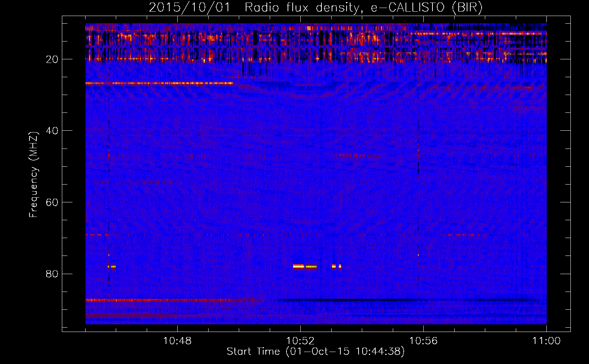Click the 10:48 time tick label
Image resolution: width=589 pixels, height=364 pixels.
tap(177, 341)
